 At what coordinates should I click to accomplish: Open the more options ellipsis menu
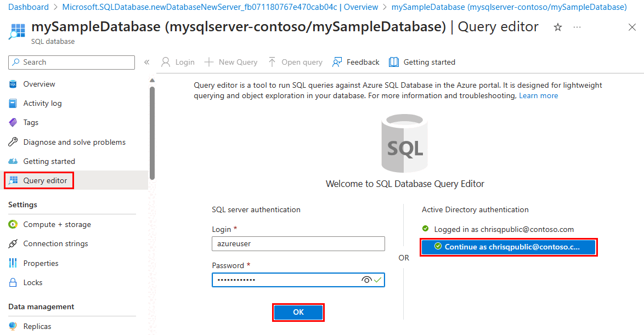click(x=577, y=27)
